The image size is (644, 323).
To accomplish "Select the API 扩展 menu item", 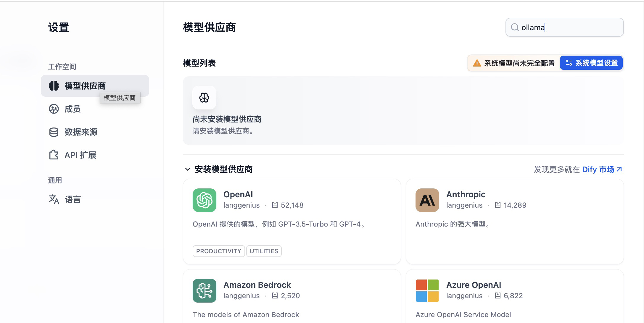I will point(80,155).
